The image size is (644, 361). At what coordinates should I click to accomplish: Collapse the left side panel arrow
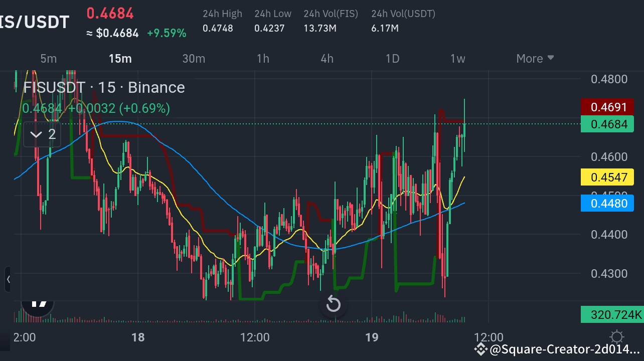9,279
